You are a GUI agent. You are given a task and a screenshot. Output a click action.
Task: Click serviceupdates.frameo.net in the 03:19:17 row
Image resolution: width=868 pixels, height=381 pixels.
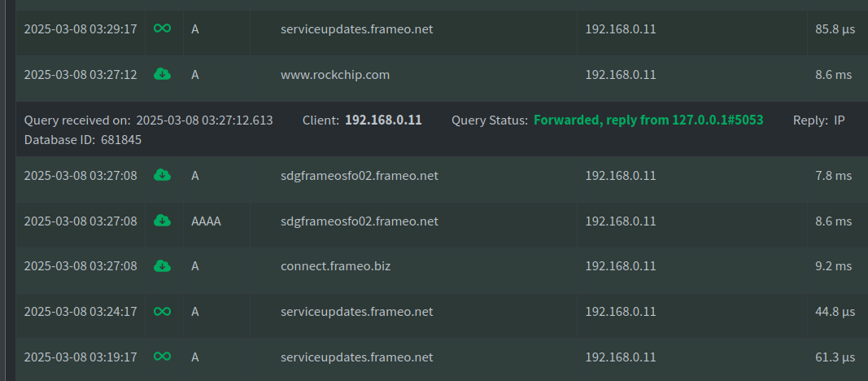coord(356,357)
